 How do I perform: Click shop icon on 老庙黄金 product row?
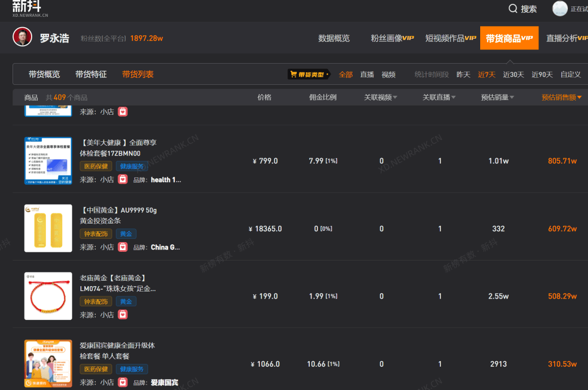(x=123, y=314)
